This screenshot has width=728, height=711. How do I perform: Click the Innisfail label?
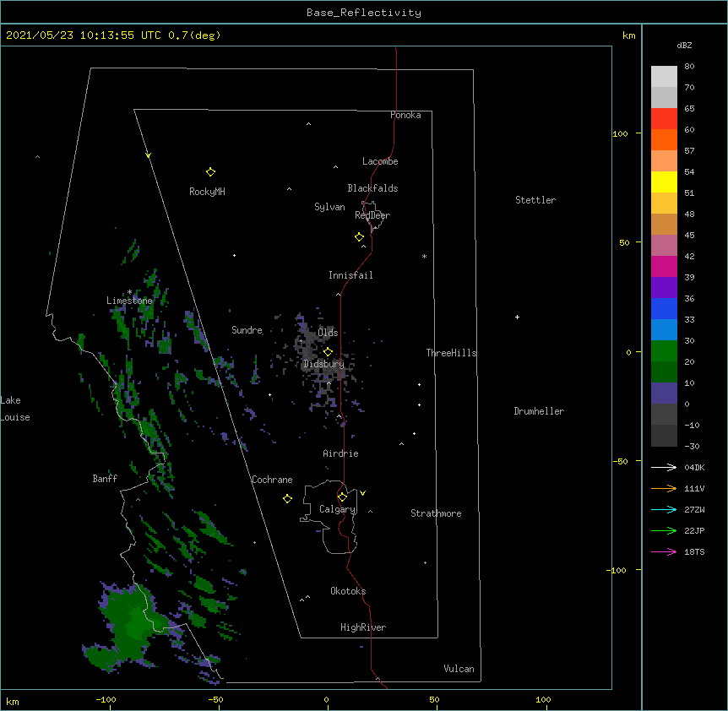350,275
